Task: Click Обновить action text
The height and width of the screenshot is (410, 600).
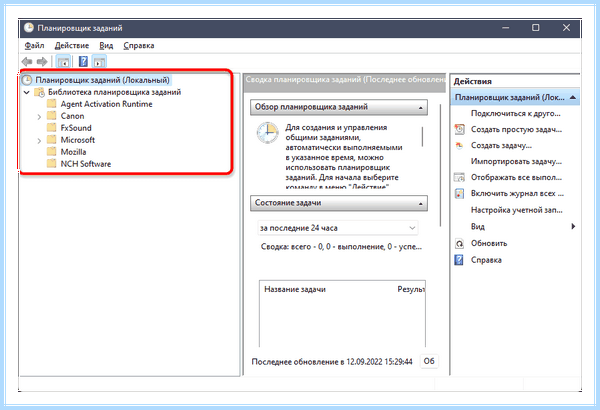Action: point(489,243)
